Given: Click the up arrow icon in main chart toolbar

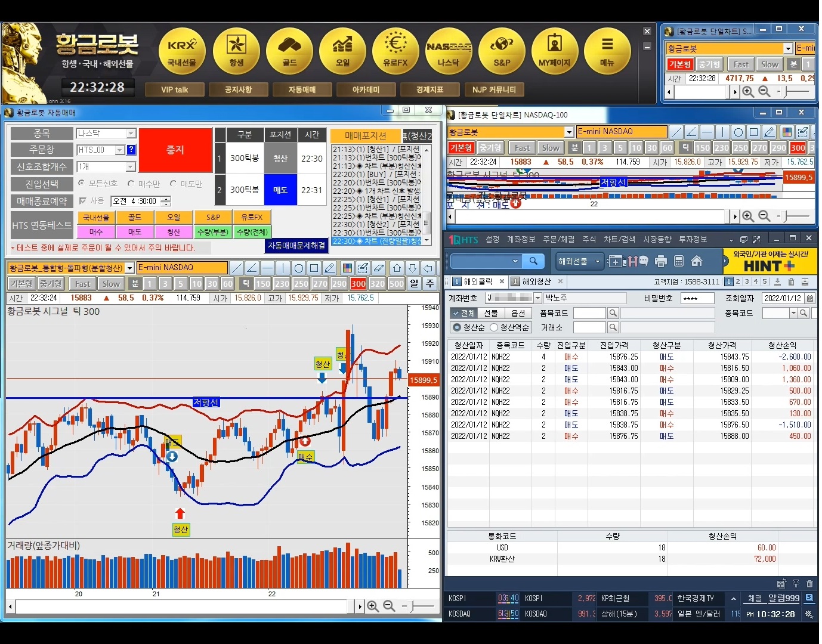Looking at the screenshot, I should point(397,268).
